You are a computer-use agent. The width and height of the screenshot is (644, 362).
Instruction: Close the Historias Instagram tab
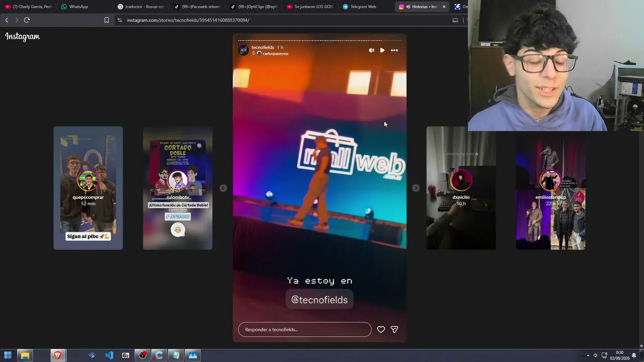444,7
